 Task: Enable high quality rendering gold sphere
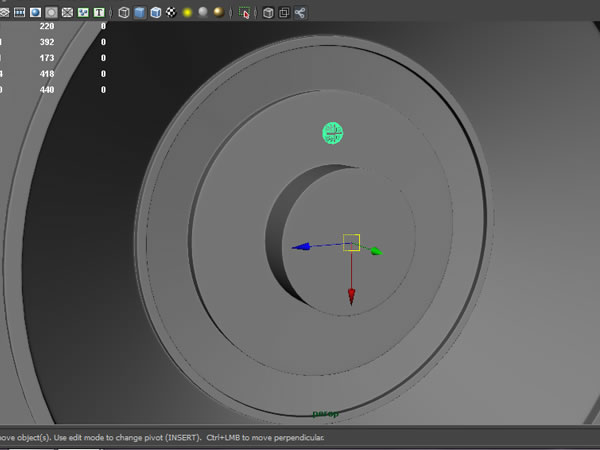219,12
